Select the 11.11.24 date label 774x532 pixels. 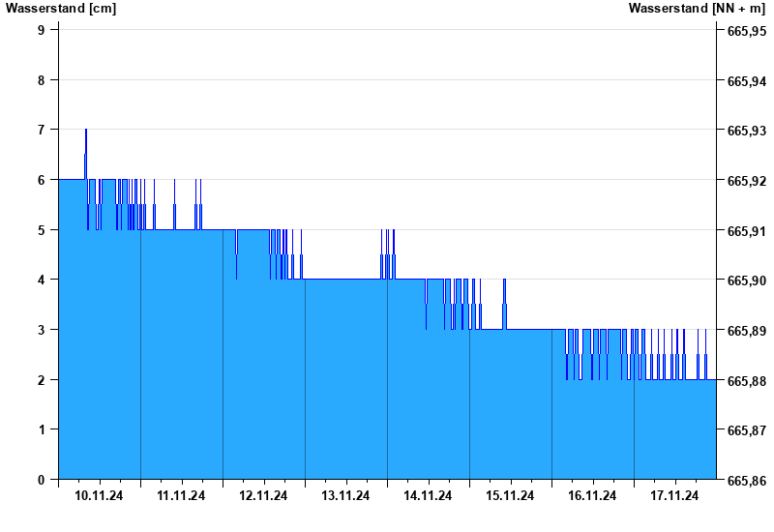181,496
